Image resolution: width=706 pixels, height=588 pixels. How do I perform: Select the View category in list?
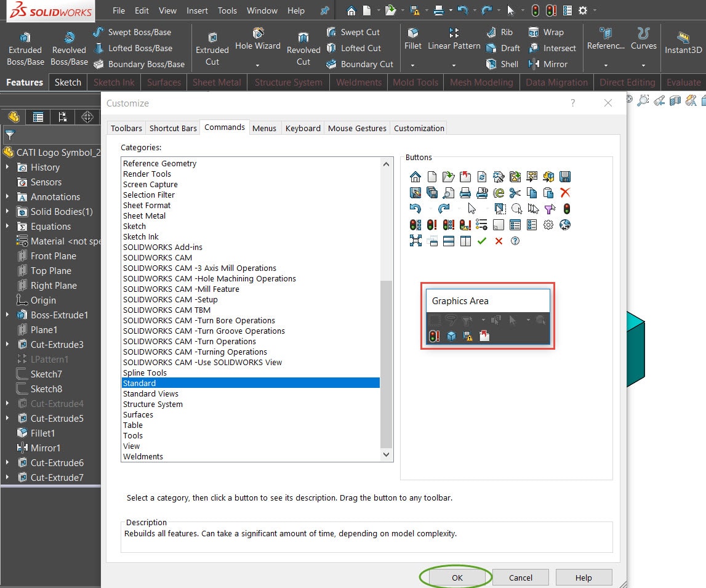251,446
